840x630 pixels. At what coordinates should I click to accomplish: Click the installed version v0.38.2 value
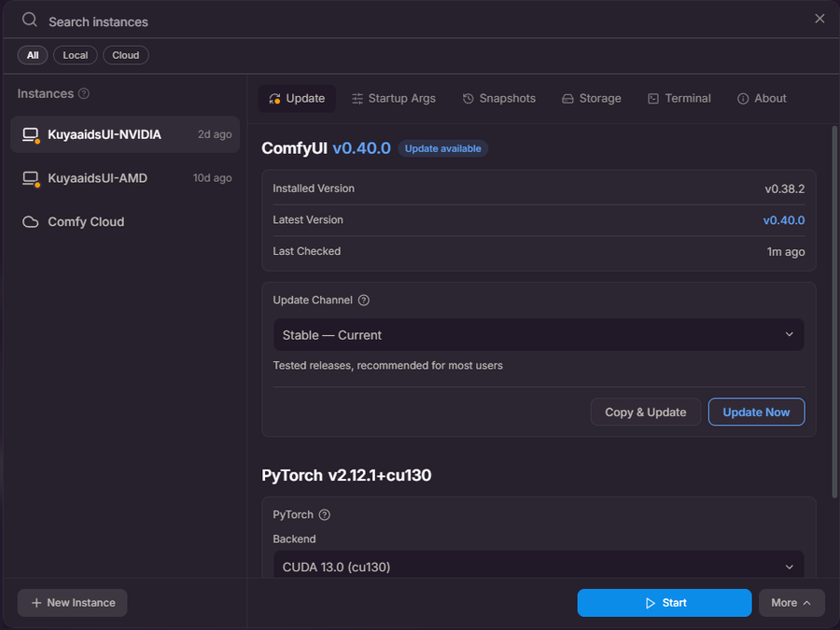click(785, 189)
